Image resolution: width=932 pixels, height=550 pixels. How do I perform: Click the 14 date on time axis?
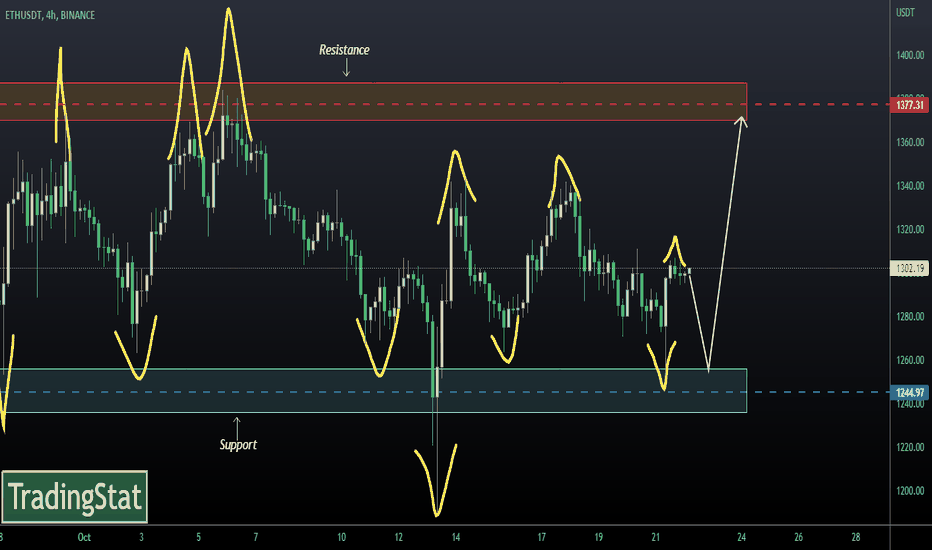[456, 537]
